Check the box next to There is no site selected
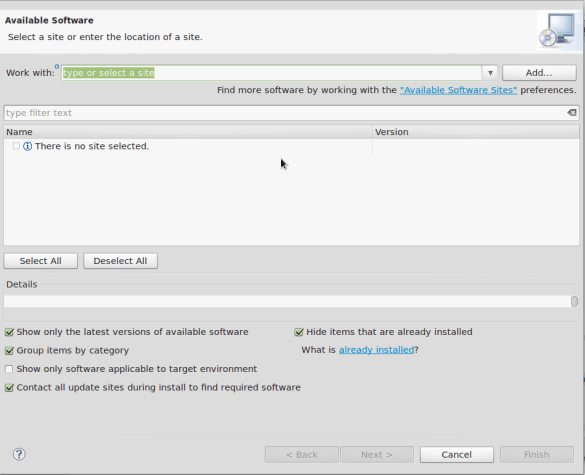 pyautogui.click(x=16, y=146)
